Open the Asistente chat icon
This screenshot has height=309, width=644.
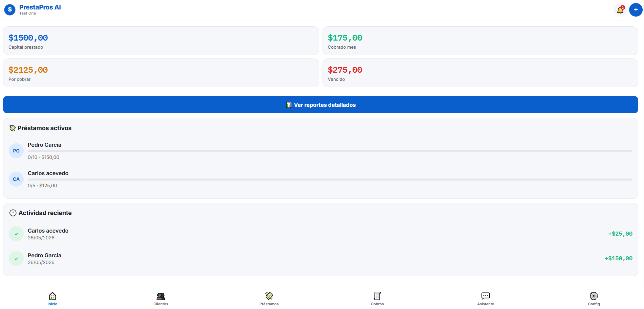coord(486,296)
